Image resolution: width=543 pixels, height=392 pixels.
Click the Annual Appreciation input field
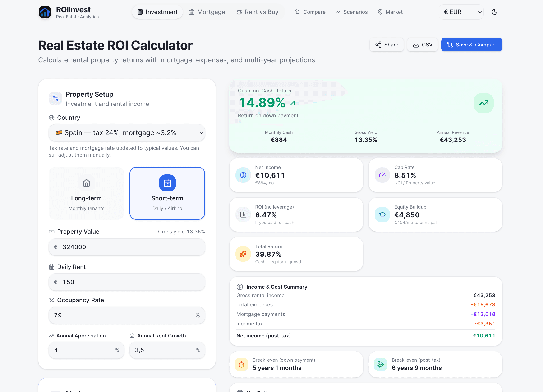point(86,350)
